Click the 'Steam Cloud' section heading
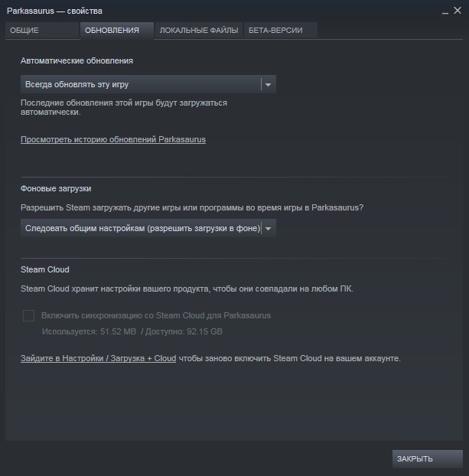Viewport: 469px width, 476px height. (45, 269)
